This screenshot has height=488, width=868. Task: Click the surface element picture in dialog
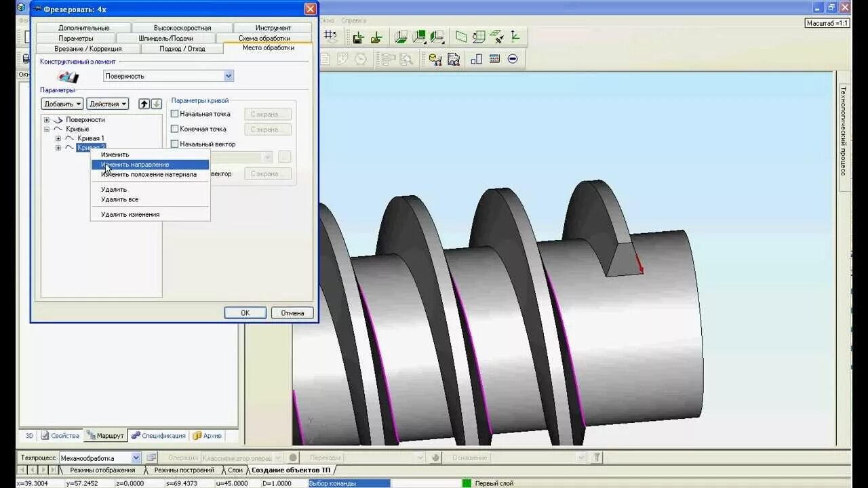coord(68,76)
